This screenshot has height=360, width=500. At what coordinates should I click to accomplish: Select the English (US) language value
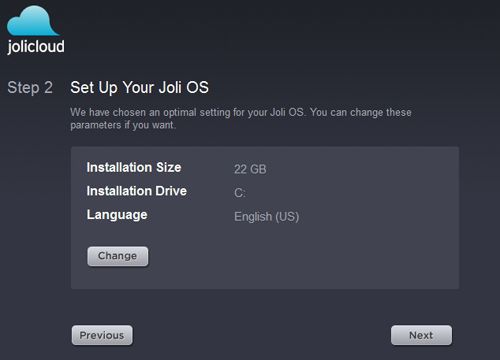point(266,217)
